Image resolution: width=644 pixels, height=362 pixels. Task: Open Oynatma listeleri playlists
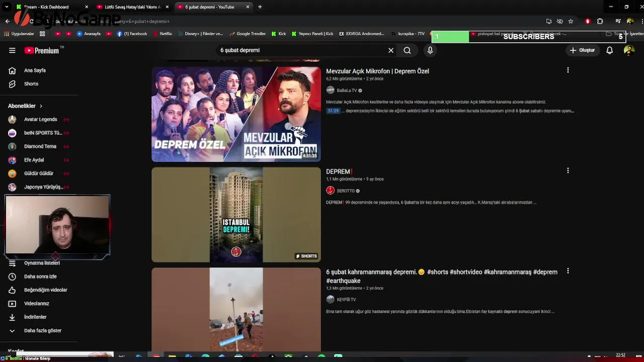(x=42, y=263)
